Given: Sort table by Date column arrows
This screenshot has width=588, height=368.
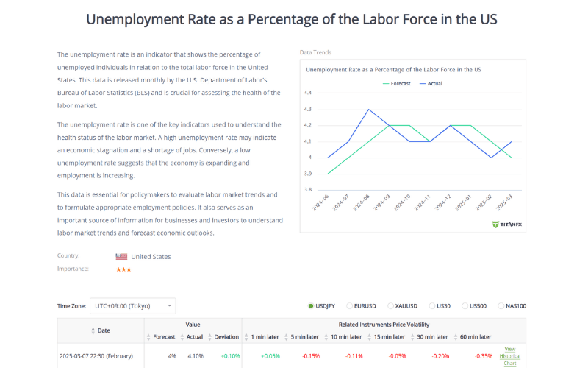Looking at the screenshot, I should point(93,330).
